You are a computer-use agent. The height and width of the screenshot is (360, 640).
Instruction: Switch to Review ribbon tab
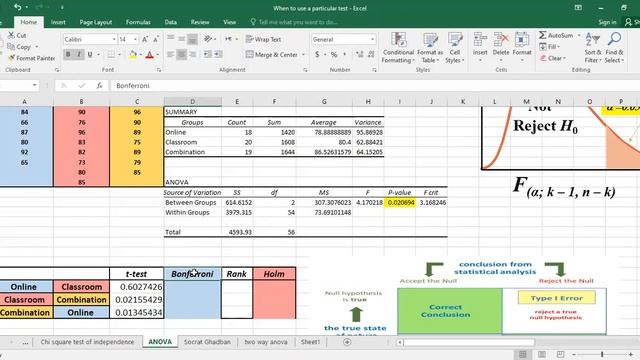[200, 22]
